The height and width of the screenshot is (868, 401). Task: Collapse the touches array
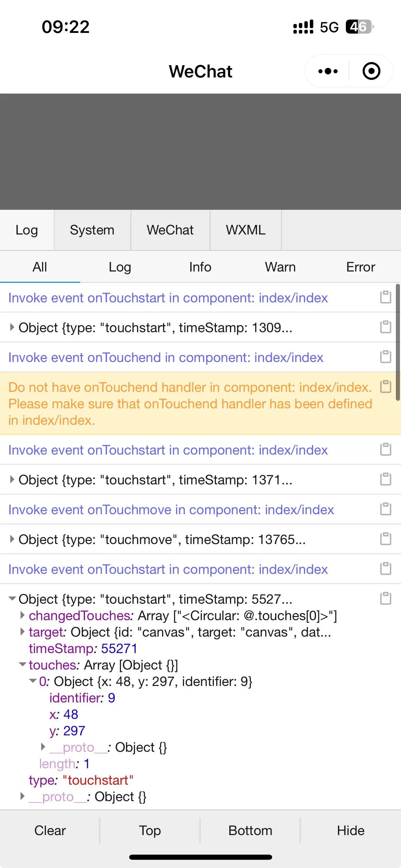click(x=22, y=665)
